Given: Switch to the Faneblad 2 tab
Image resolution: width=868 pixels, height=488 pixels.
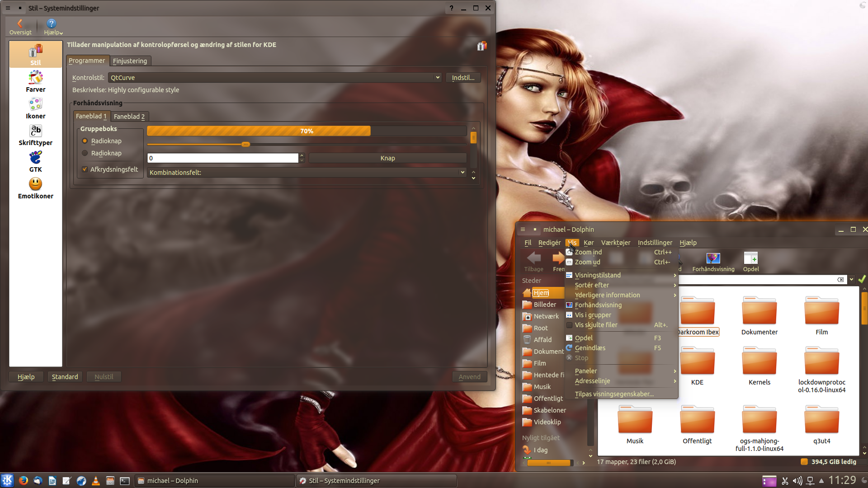Looking at the screenshot, I should click(x=129, y=117).
